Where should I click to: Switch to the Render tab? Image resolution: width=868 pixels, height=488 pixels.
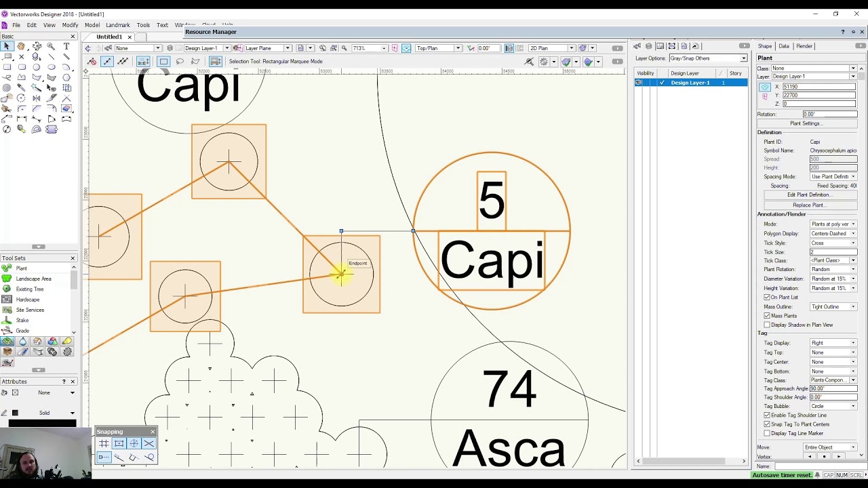804,46
